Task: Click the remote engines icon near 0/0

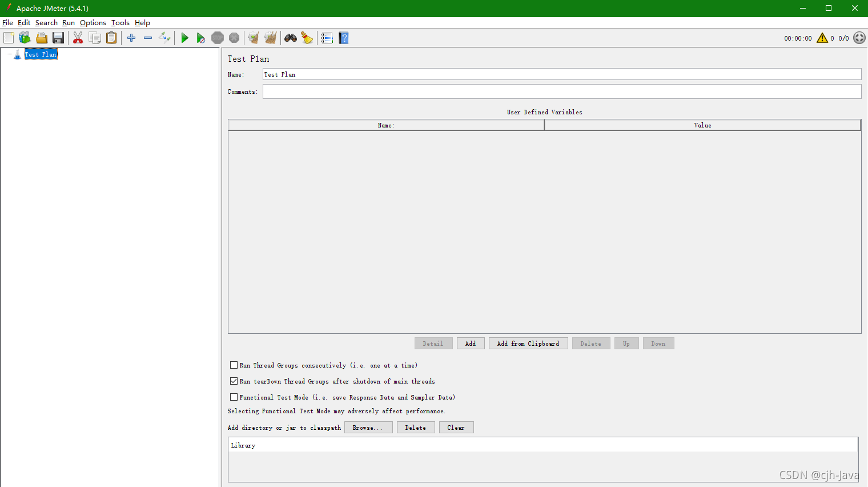Action: click(859, 38)
